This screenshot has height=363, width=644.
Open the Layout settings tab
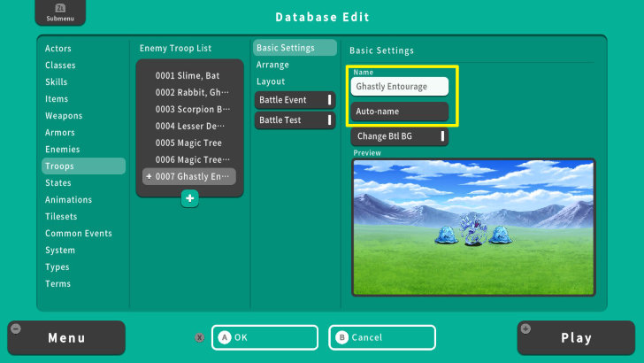point(271,81)
